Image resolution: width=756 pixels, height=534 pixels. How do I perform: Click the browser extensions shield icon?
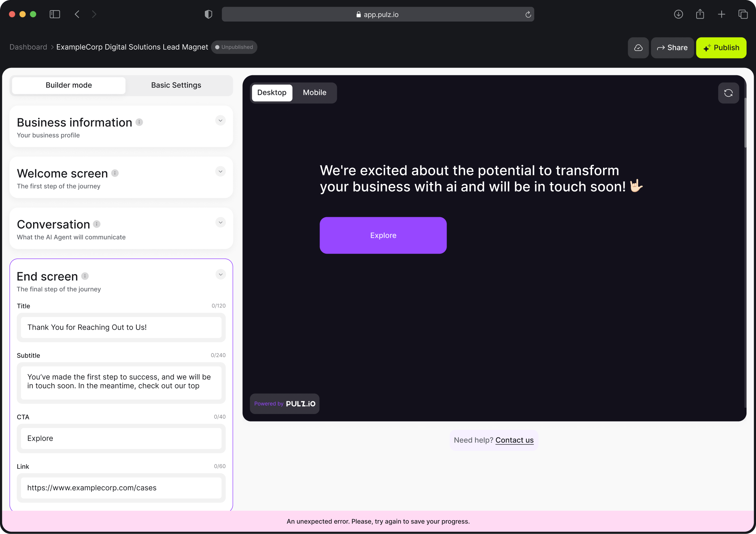coord(209,15)
